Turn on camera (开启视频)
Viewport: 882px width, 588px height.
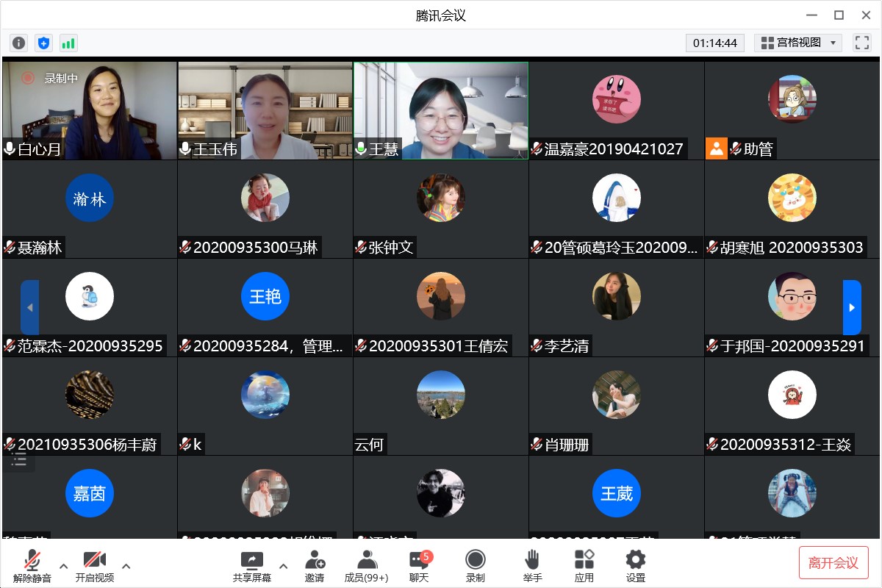click(x=95, y=565)
